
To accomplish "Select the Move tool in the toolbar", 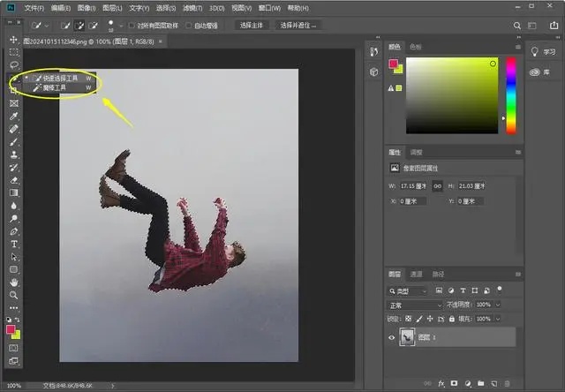I will tap(14, 40).
